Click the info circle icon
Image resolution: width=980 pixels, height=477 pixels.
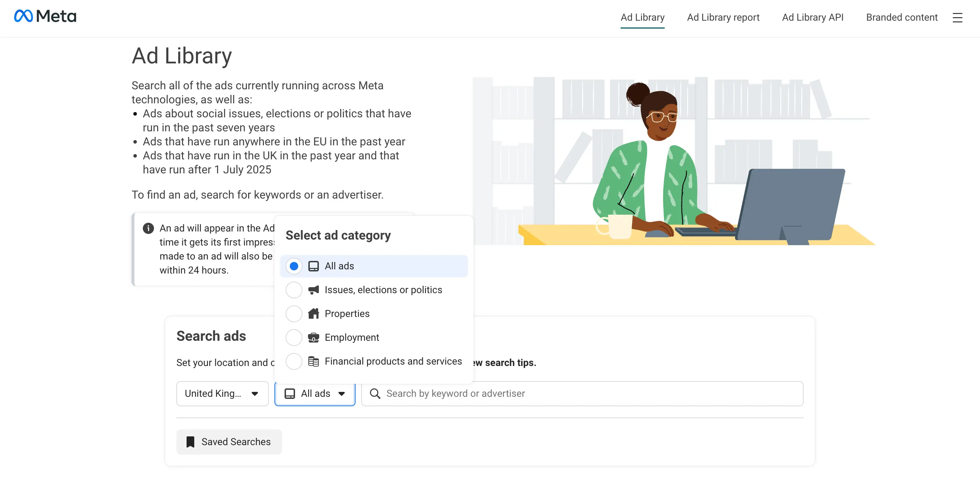click(x=148, y=228)
